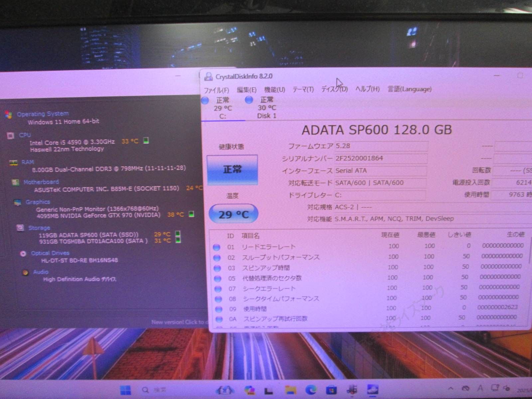Image resolution: width=532 pixels, height=399 pixels.
Task: Click the HL-DT-ST BD-RE BH16NS48 line in Speccy
Action: pos(79,260)
